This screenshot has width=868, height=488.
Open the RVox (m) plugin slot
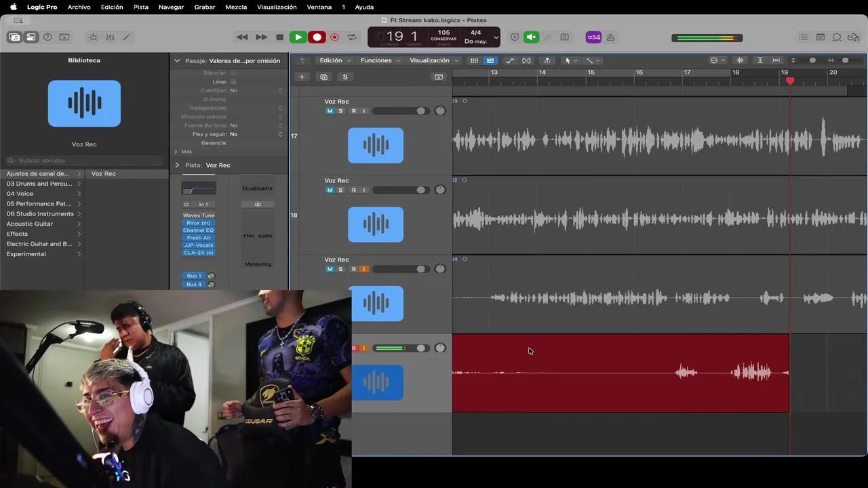click(x=199, y=223)
